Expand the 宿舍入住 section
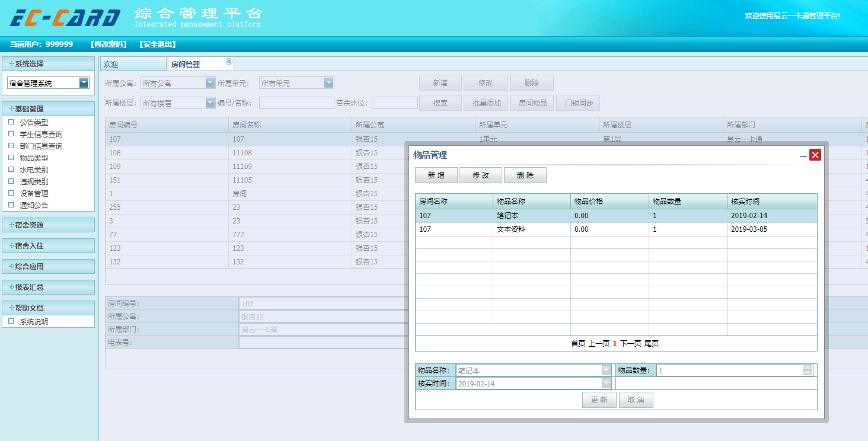The image size is (868, 441). (x=48, y=245)
